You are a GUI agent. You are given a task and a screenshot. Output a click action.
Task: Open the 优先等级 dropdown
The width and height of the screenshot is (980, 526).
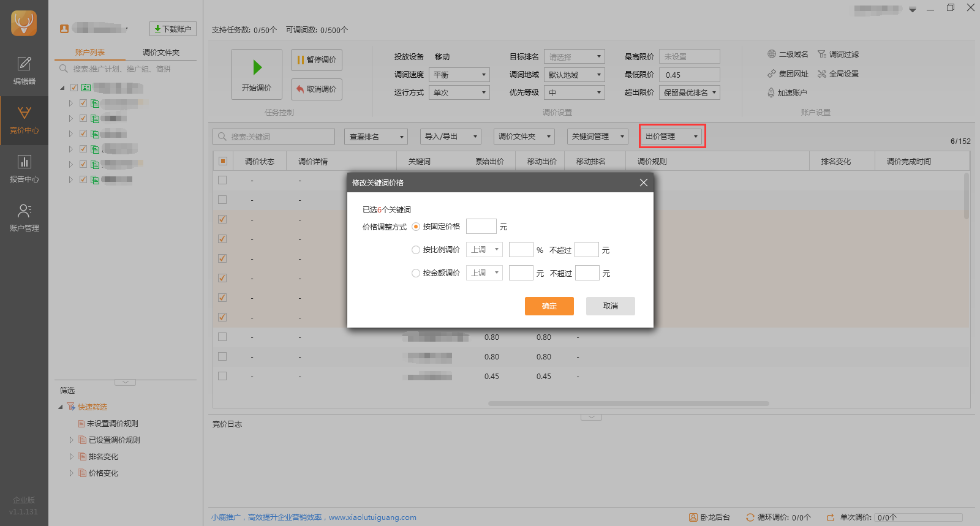[x=575, y=92]
